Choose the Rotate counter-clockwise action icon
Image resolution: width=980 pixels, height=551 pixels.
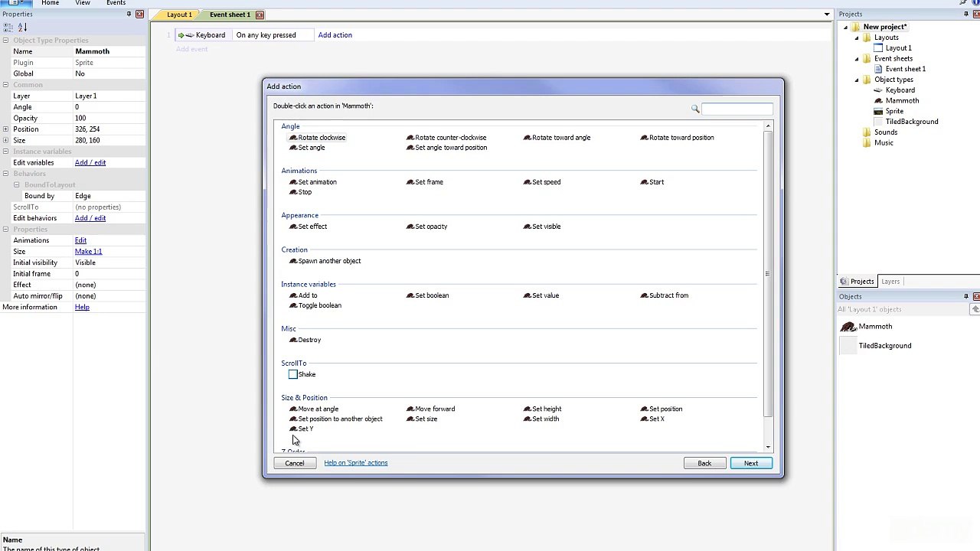[410, 138]
